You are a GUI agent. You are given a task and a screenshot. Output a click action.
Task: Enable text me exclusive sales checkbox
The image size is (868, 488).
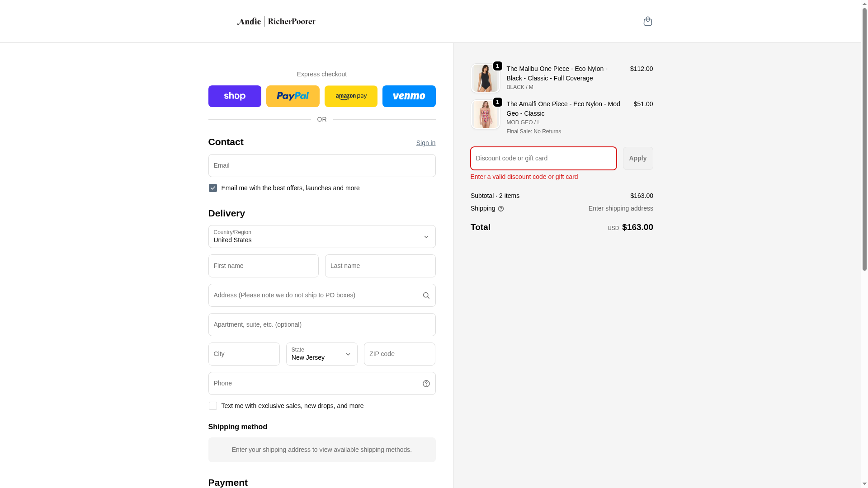tap(212, 406)
